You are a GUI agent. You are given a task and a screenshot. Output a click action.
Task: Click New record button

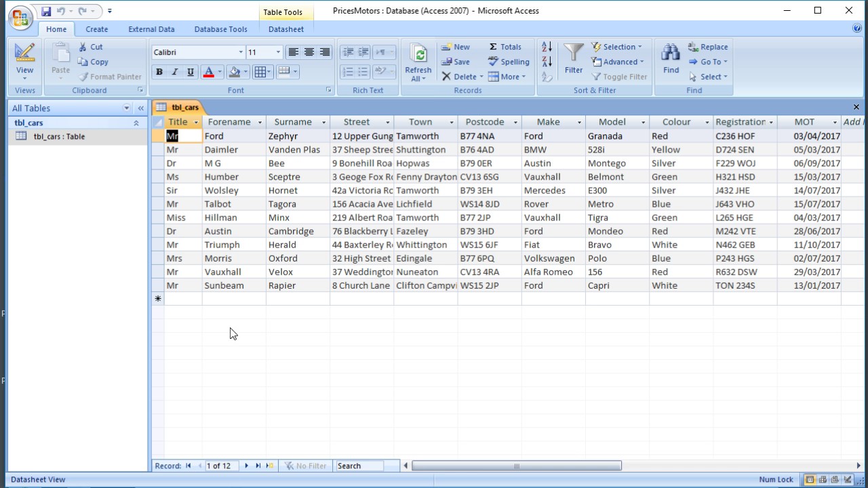click(456, 47)
